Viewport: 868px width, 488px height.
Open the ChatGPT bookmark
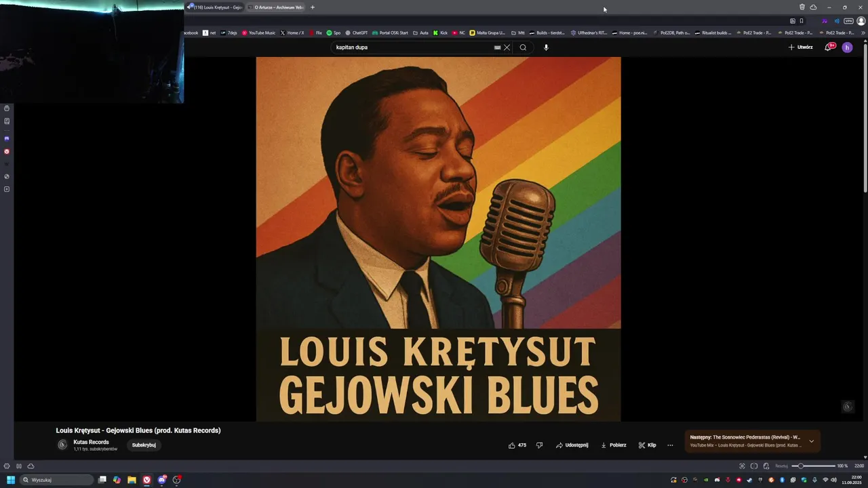click(x=356, y=33)
